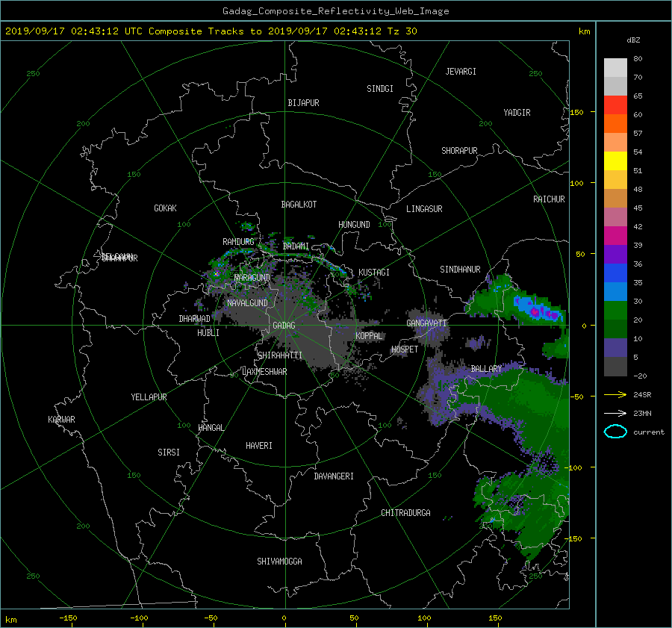
Task: Click the light gray 70 dBZ swatch
Action: (x=615, y=67)
